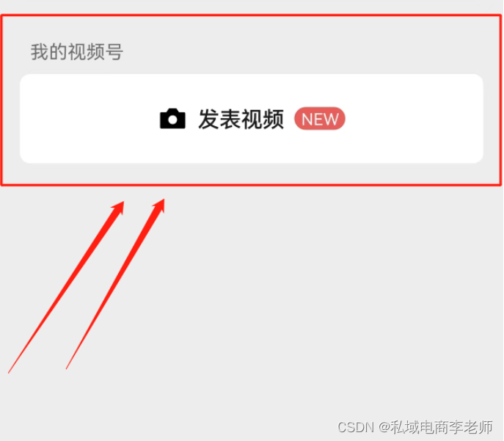Select the 发表视频 label text
Image resolution: width=504 pixels, height=441 pixels.
click(241, 119)
